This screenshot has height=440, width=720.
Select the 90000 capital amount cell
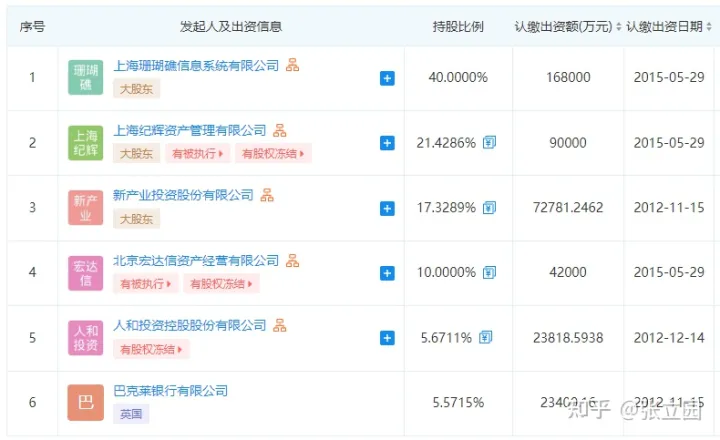pos(568,143)
